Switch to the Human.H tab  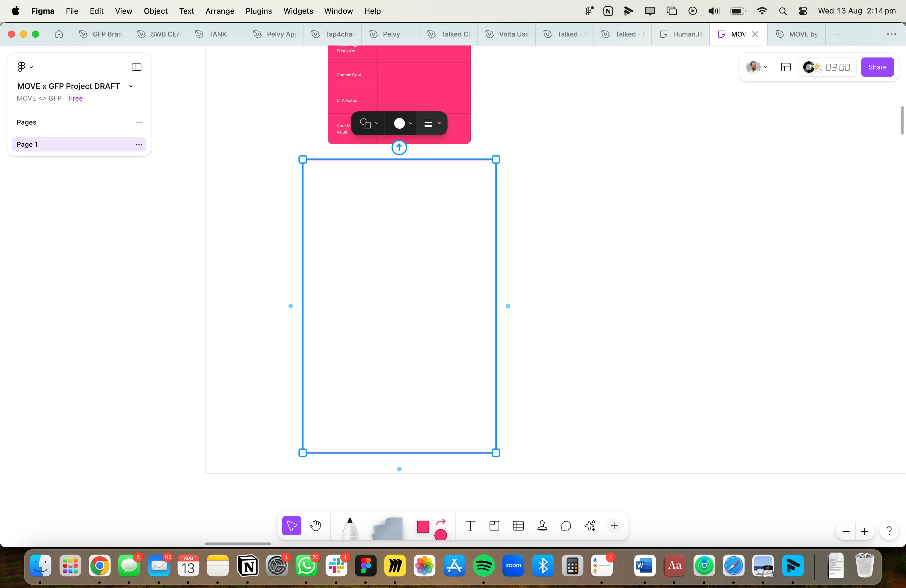[680, 34]
